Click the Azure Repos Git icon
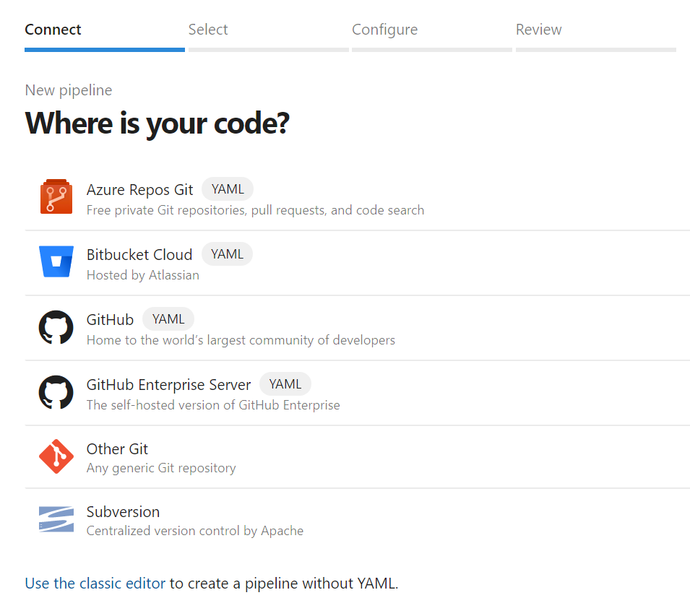Screen dimensions: 690x616 (x=56, y=197)
